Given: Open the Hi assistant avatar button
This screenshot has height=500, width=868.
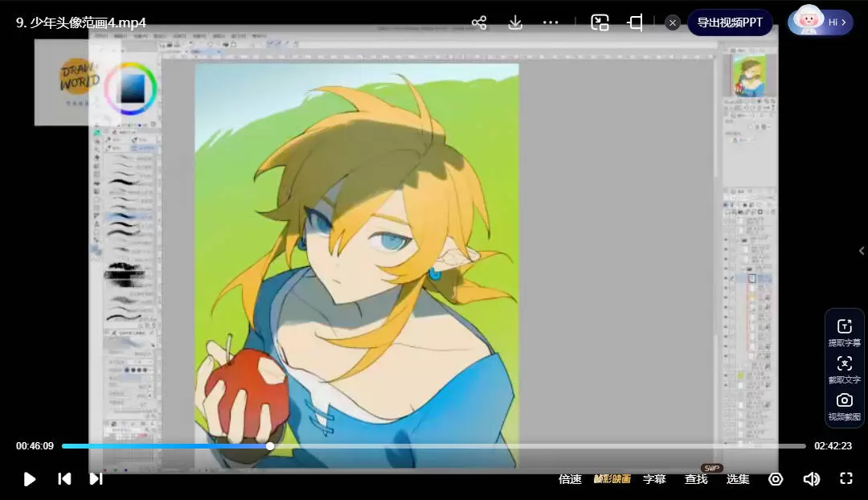Looking at the screenshot, I should click(x=820, y=23).
